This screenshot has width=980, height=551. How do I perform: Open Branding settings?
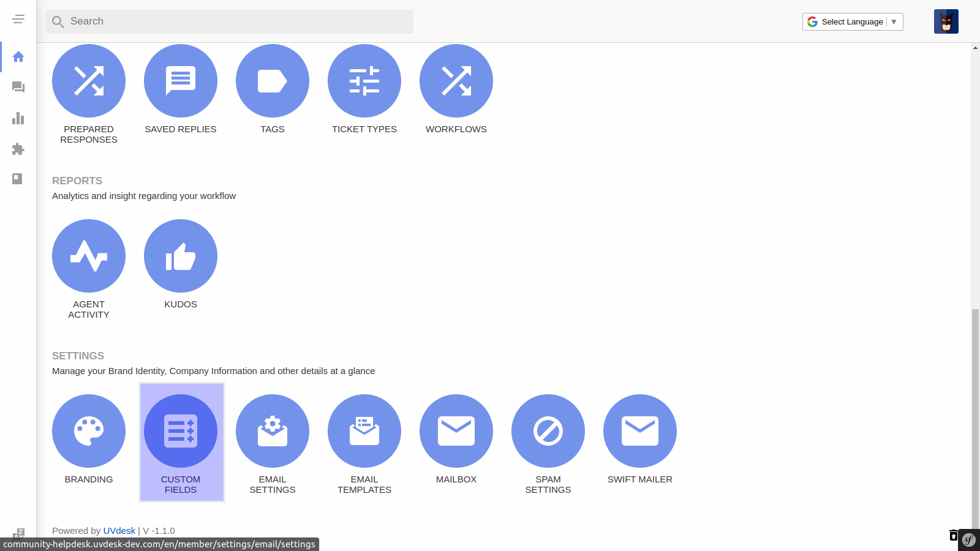coord(89,431)
